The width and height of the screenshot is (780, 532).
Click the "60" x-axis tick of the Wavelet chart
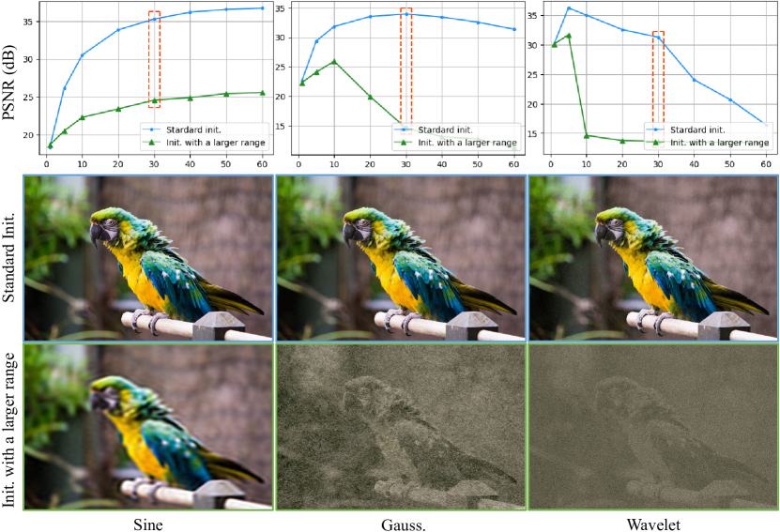pos(766,164)
